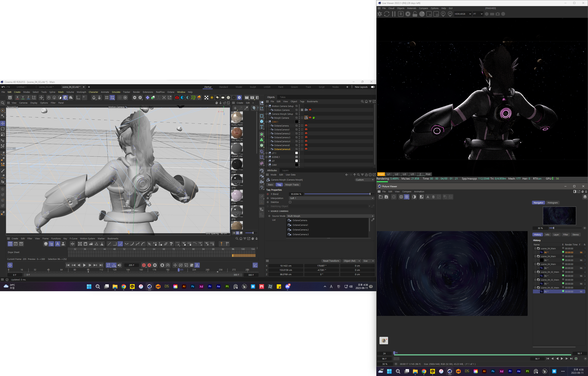Screen dimensions: 588x376
Task: Toggle the New Layouts switch
Action: coord(373,87)
